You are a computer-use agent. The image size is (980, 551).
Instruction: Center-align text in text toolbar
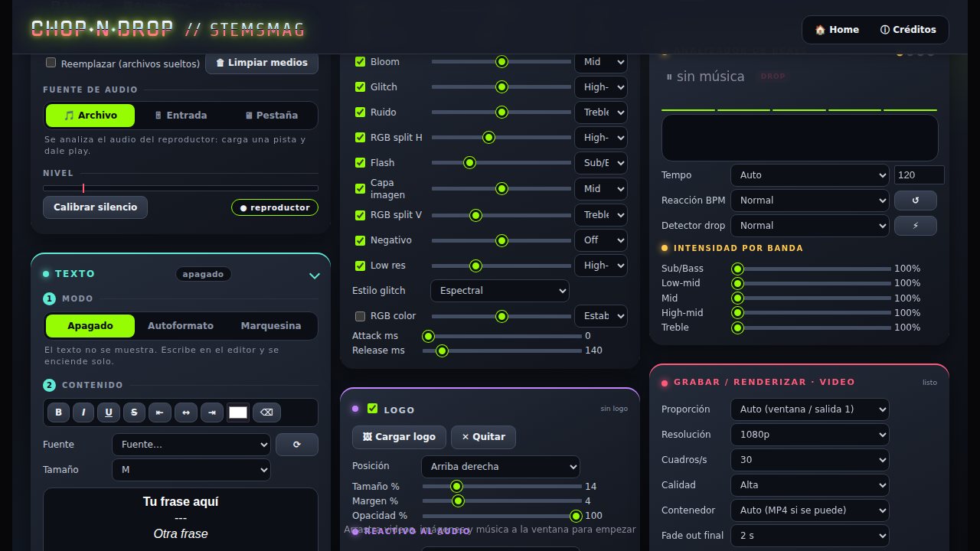(x=186, y=412)
